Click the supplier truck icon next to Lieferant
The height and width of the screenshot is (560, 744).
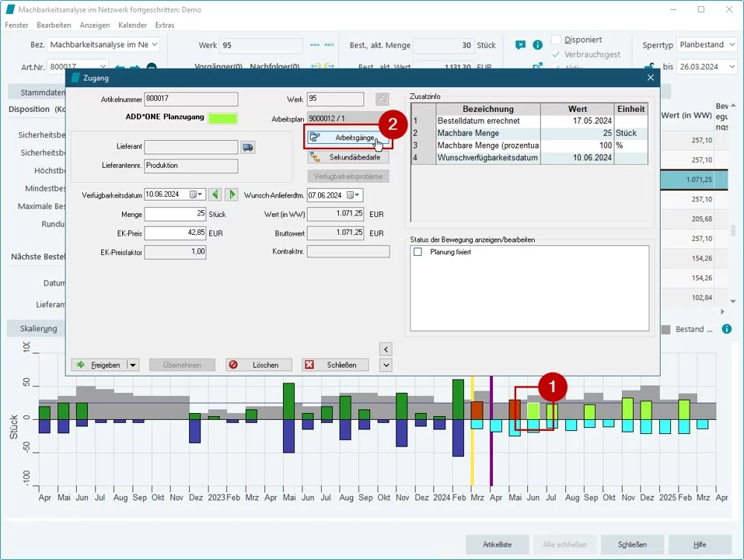[x=248, y=147]
